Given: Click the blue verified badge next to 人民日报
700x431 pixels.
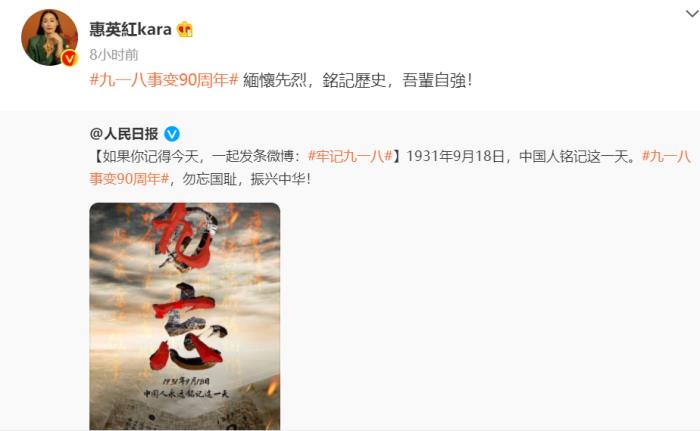Looking at the screenshot, I should point(172,134).
